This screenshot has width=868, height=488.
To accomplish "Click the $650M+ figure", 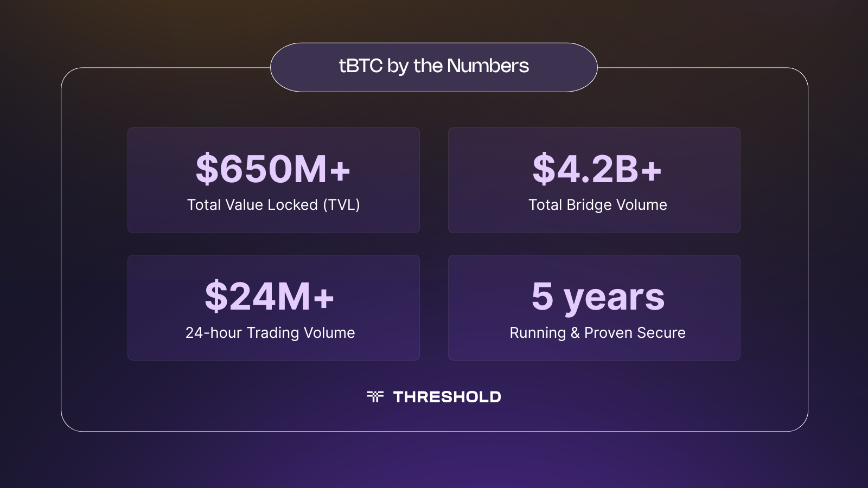I will click(x=273, y=169).
